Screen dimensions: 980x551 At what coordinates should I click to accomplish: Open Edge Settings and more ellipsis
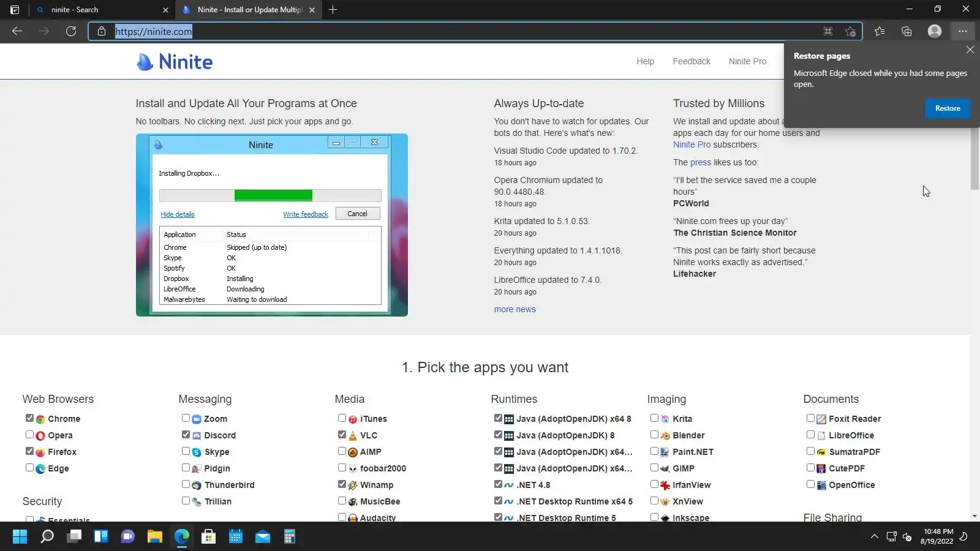(x=963, y=31)
